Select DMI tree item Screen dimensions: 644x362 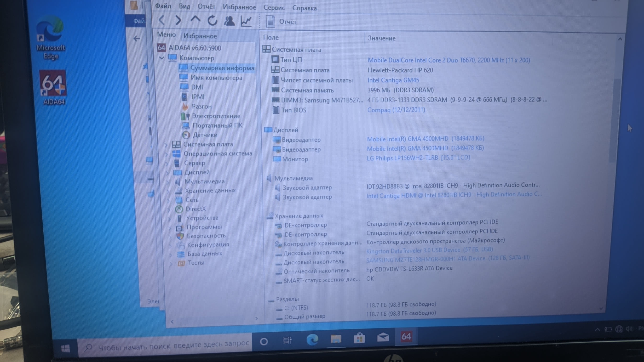point(197,87)
